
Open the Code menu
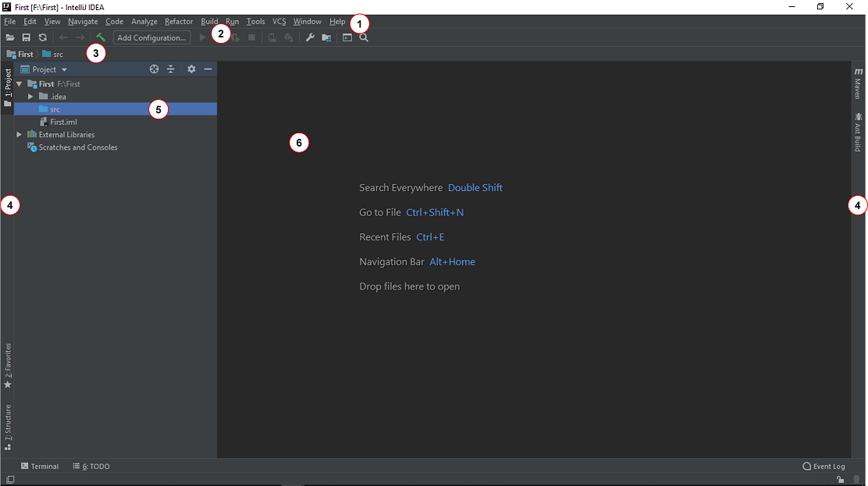114,22
